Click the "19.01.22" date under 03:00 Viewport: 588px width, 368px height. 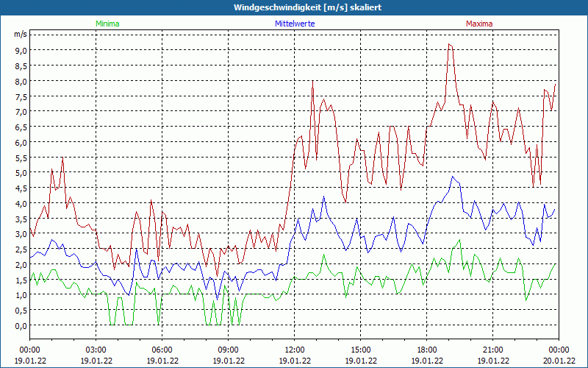[96, 361]
